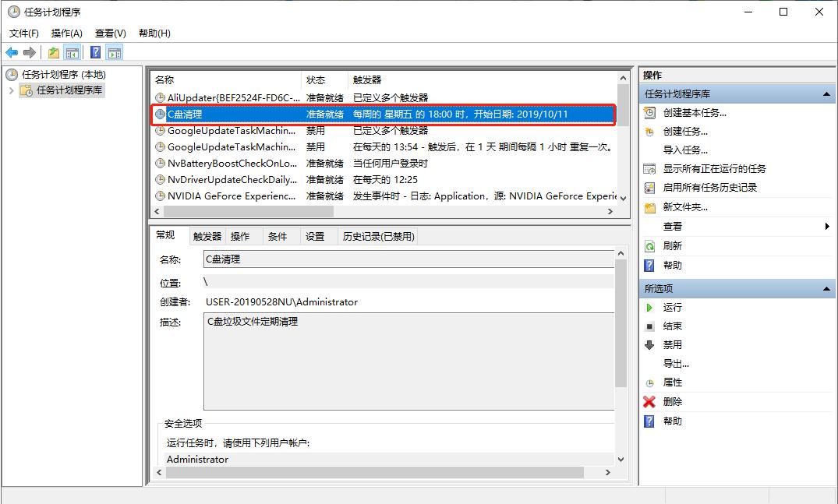Click 启用所有任务历史记录 icon
The image size is (838, 504).
(650, 186)
